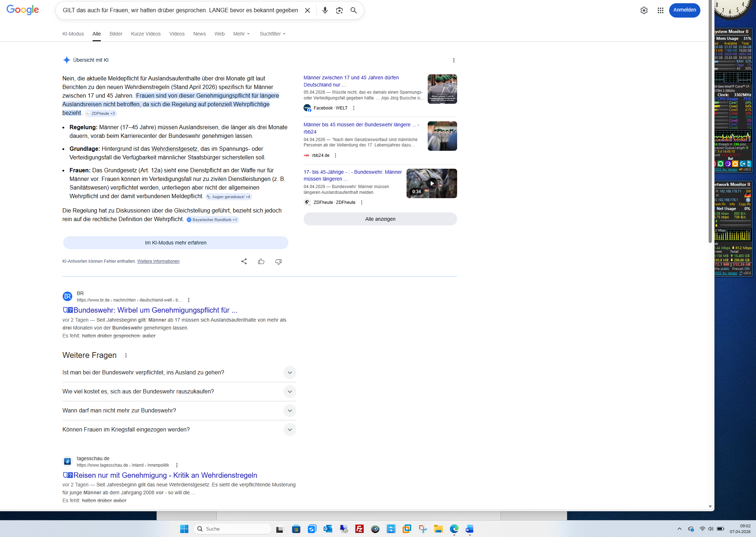Open Google Lens image search

(339, 10)
